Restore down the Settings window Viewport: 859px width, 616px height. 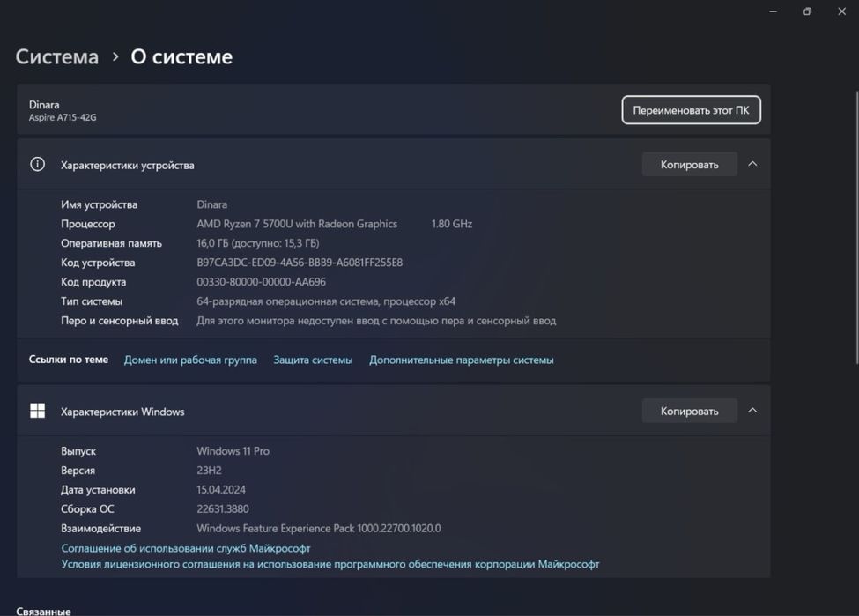(808, 11)
